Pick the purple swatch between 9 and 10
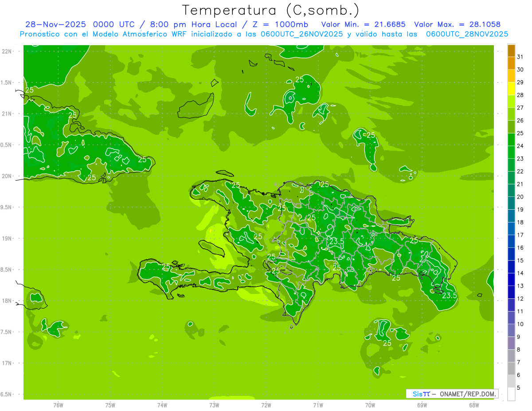 tap(511, 331)
